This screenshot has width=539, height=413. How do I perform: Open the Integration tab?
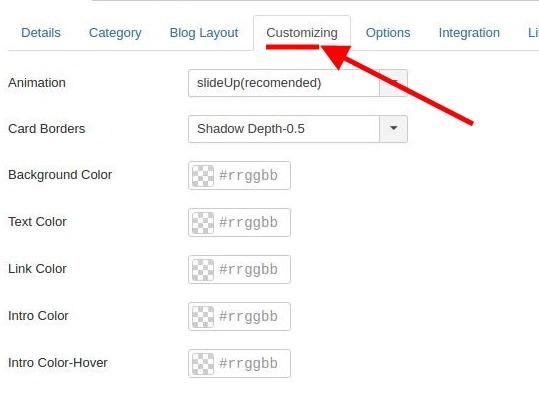pos(469,33)
